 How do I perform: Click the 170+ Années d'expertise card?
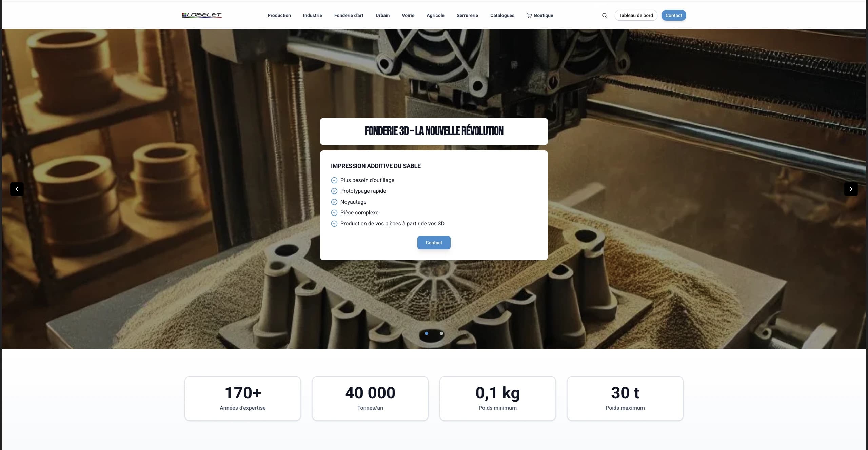[x=243, y=398]
